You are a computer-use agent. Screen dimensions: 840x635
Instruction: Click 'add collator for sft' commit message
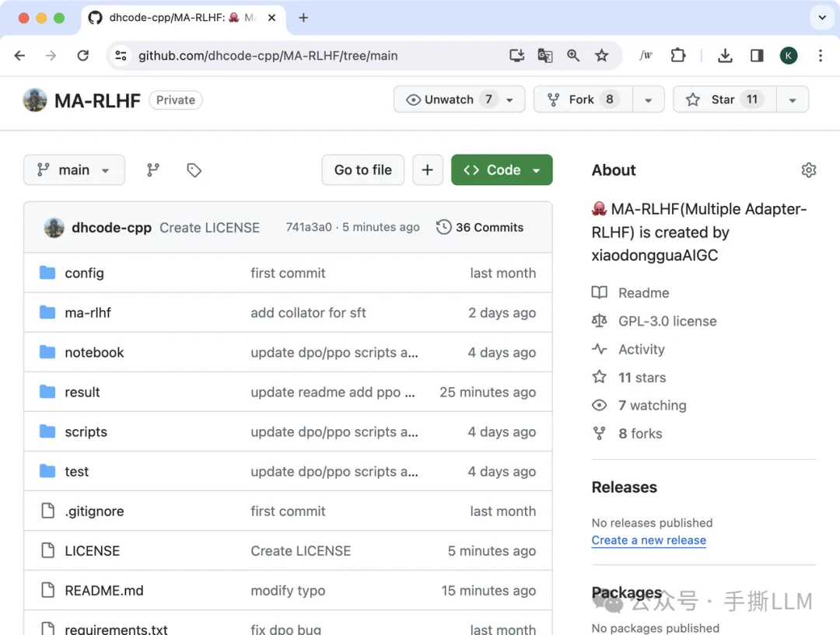[308, 312]
